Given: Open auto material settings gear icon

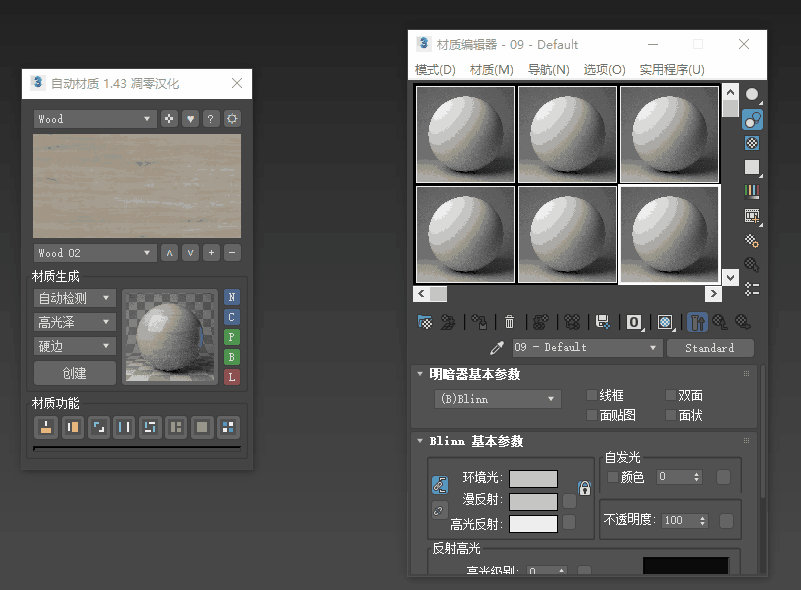Looking at the screenshot, I should [232, 119].
